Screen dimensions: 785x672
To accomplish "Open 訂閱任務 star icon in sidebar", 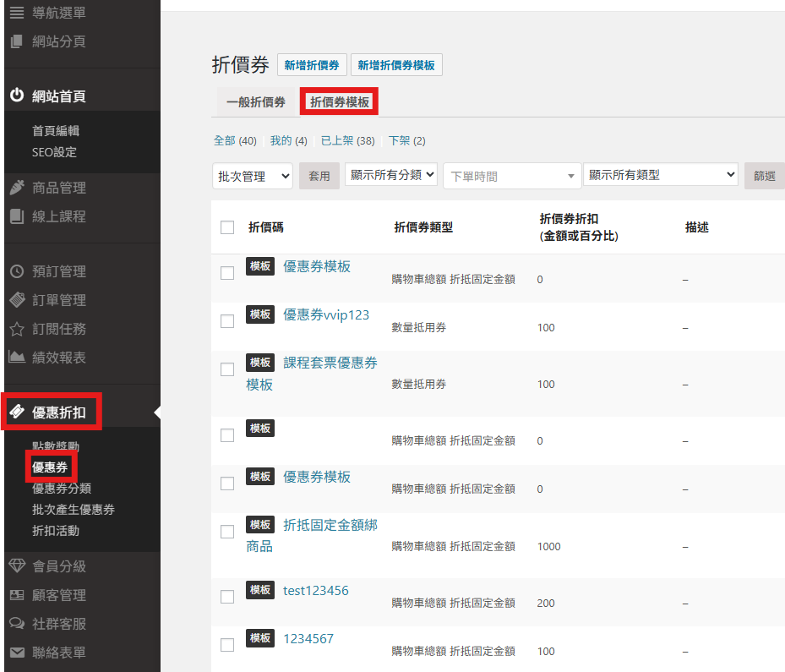I will click(17, 329).
